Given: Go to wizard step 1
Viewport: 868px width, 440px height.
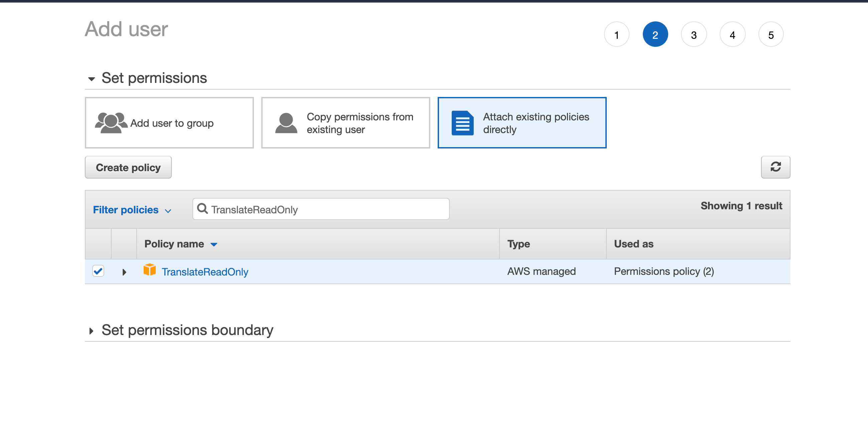Looking at the screenshot, I should click(616, 34).
